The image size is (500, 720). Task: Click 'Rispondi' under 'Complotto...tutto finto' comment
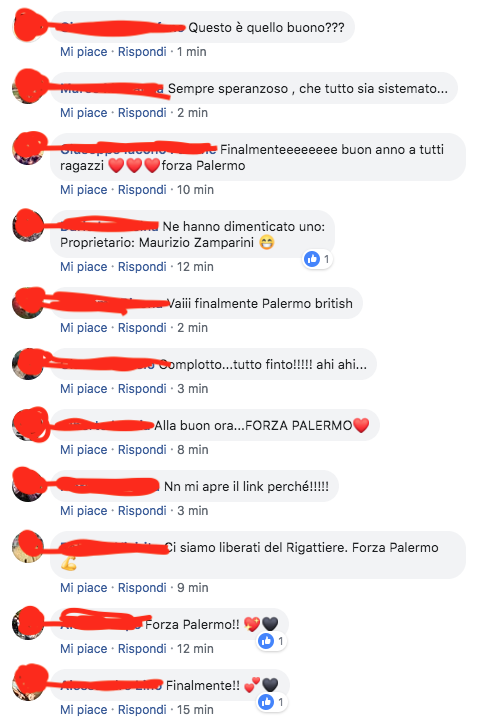click(x=142, y=389)
